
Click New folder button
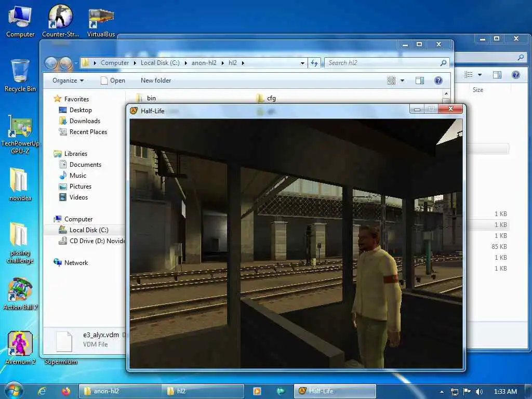[x=156, y=81]
